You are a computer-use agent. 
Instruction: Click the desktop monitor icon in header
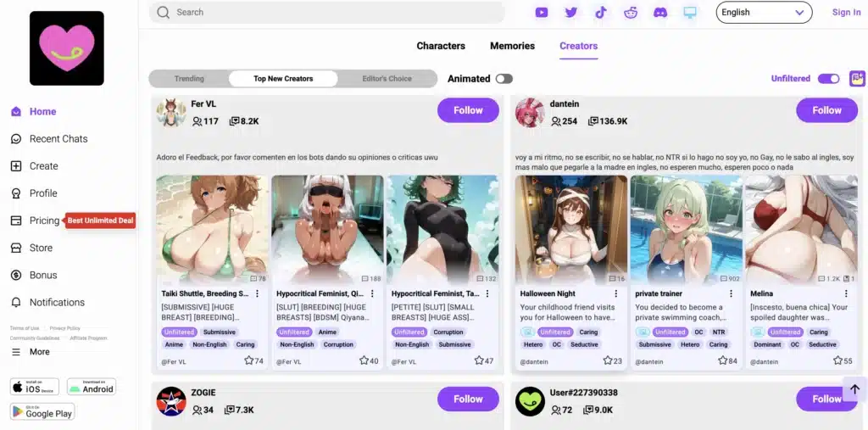[x=690, y=13]
